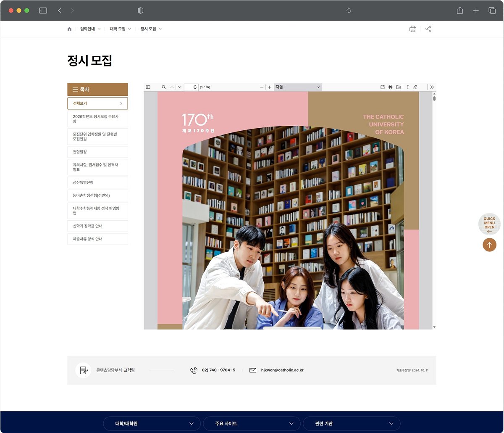504x433 pixels.
Task: Print the PDF from viewer toolbar
Action: [391, 87]
